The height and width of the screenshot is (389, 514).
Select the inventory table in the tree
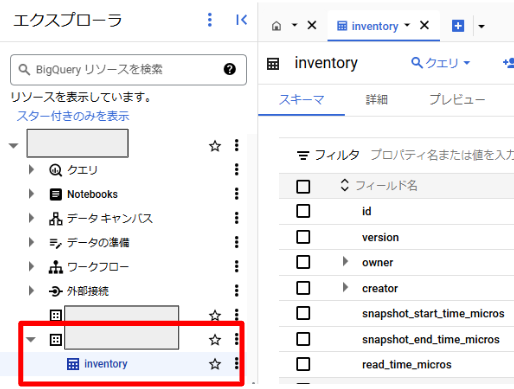pos(106,364)
